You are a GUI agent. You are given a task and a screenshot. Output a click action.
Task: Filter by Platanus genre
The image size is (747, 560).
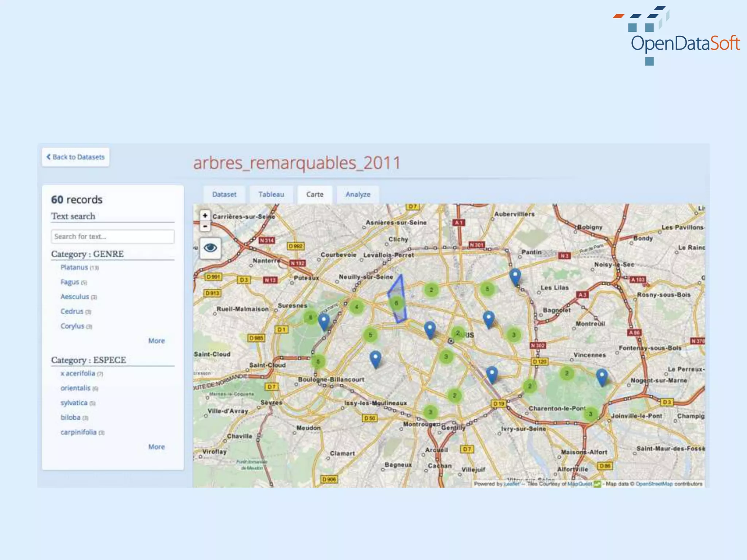tap(74, 267)
